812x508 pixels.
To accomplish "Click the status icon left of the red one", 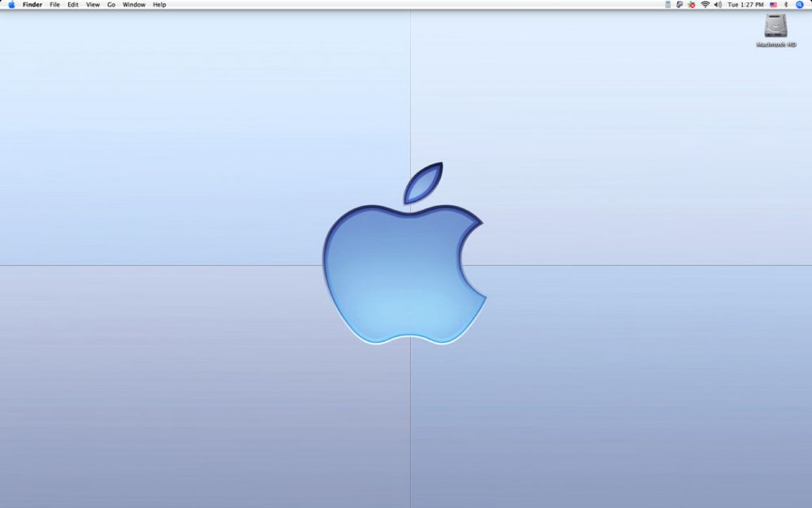I will click(x=679, y=5).
